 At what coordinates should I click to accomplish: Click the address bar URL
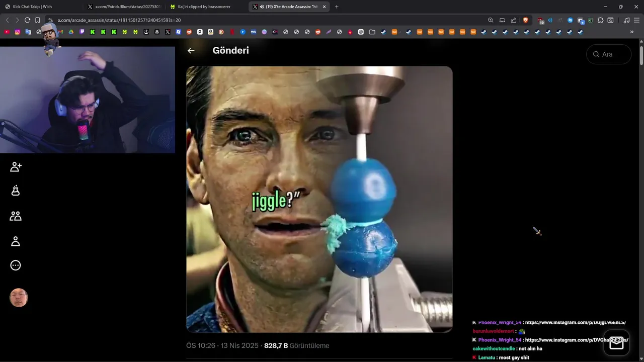119,20
